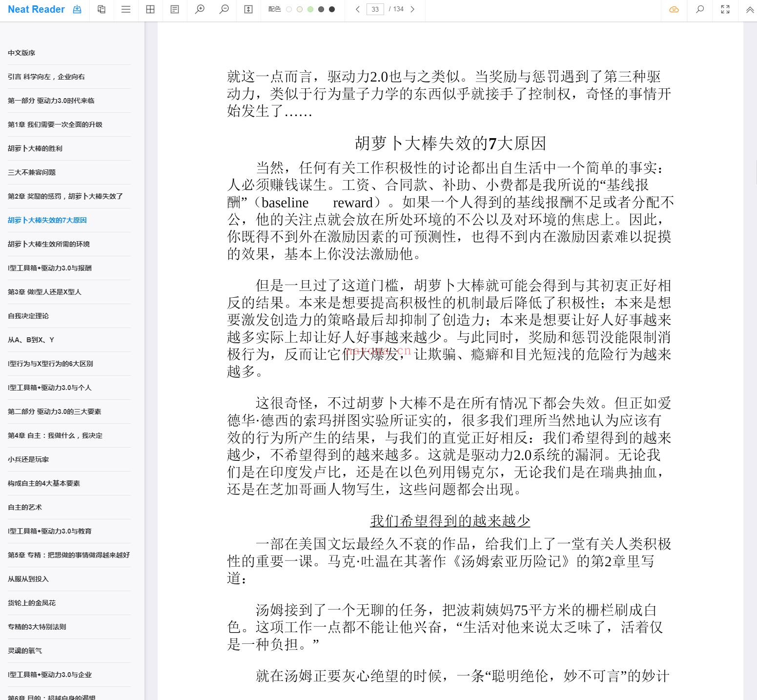Open 第一部分 驱动力3.0时代来临
Screen dimensions: 757x700
coord(51,101)
